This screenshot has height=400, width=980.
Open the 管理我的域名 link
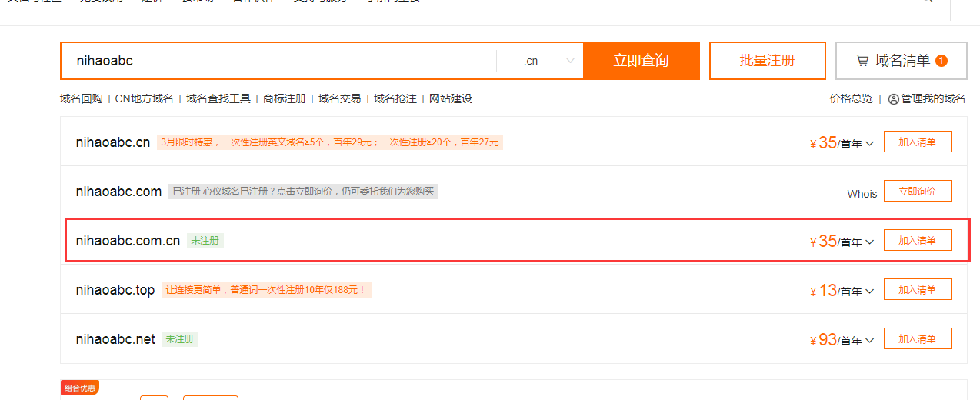pyautogui.click(x=933, y=99)
